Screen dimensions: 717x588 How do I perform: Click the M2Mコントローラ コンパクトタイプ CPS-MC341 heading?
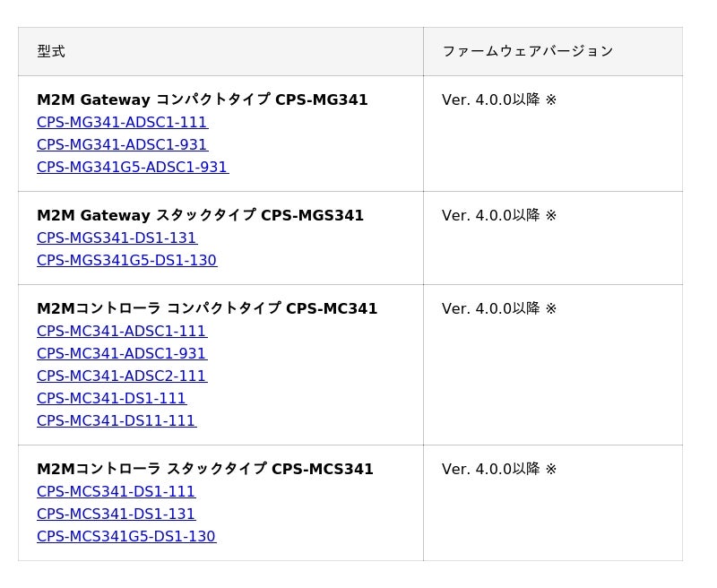tap(207, 309)
